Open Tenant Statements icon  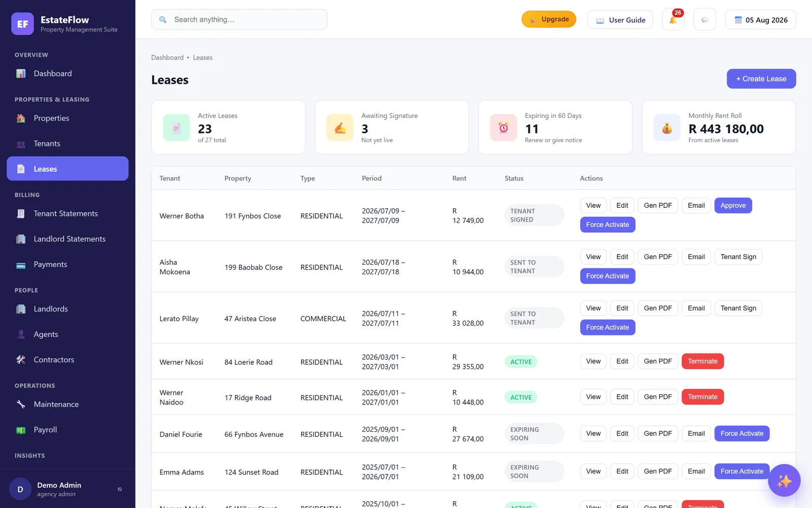pos(21,214)
